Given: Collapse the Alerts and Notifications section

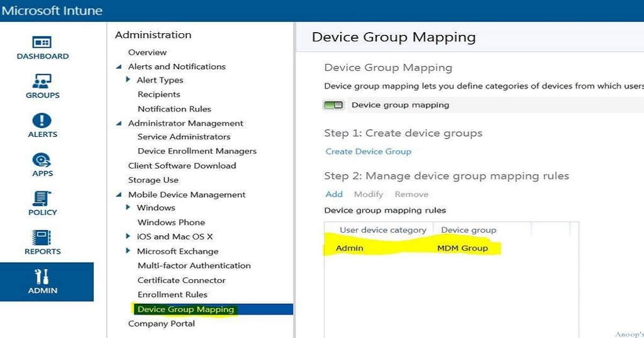Looking at the screenshot, I should (x=119, y=67).
